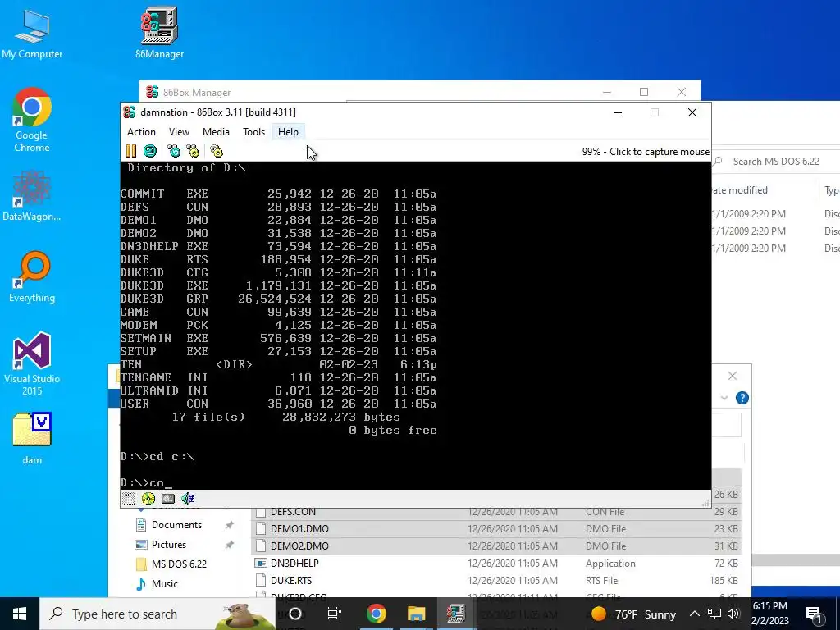The image size is (840, 630).
Task: Open the Tools menu in 86Box
Action: point(254,132)
